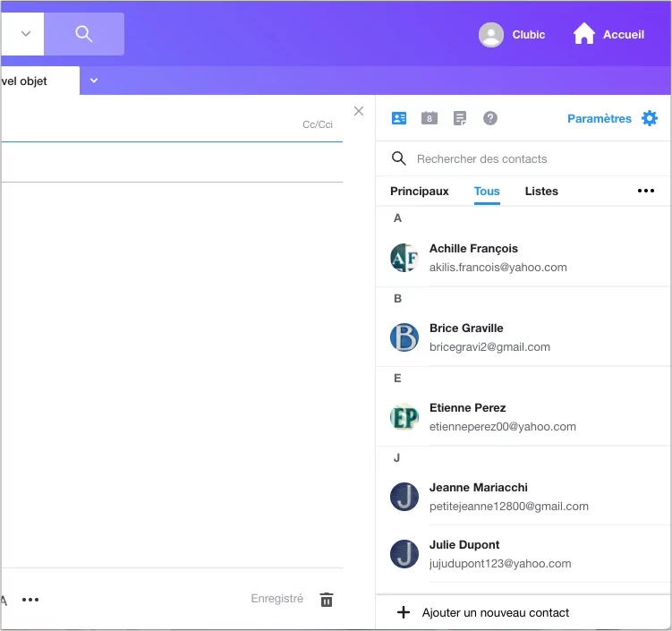
Task: Click the Julie Dupont contact name
Action: (x=464, y=545)
